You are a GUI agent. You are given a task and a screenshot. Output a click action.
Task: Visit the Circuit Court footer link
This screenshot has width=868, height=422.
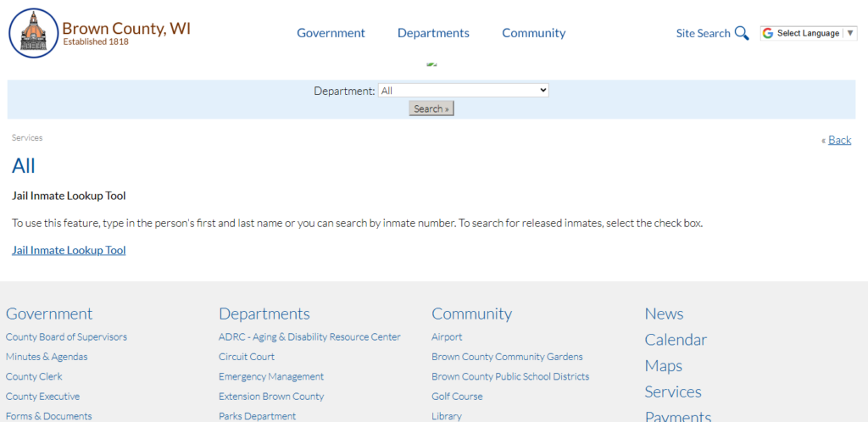247,357
